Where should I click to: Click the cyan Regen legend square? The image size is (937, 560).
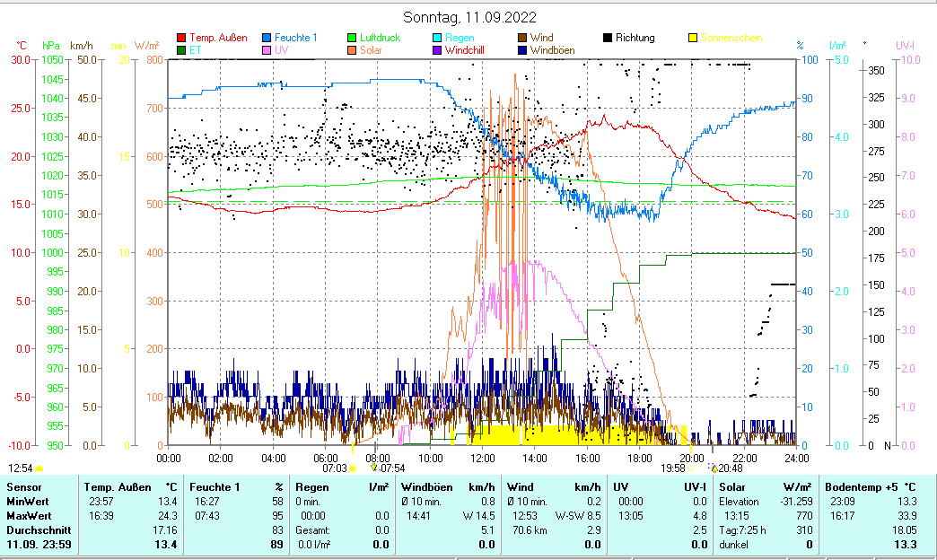(437, 38)
